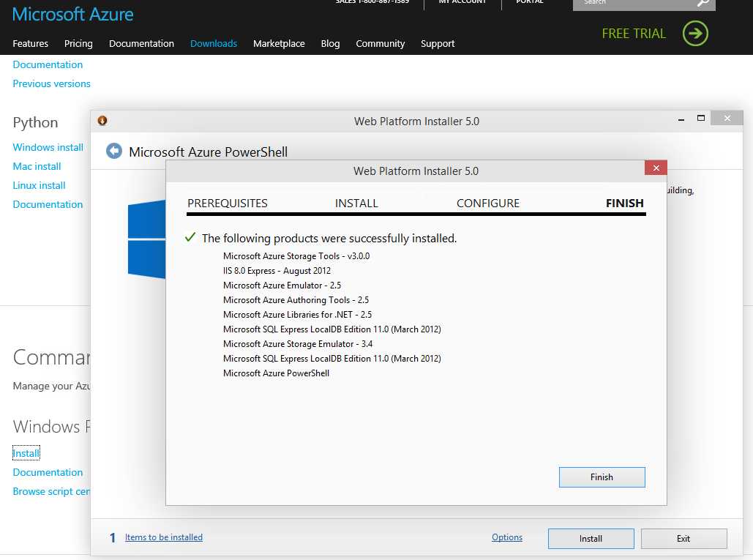753x560 pixels.
Task: Open the Support menu
Action: [438, 43]
